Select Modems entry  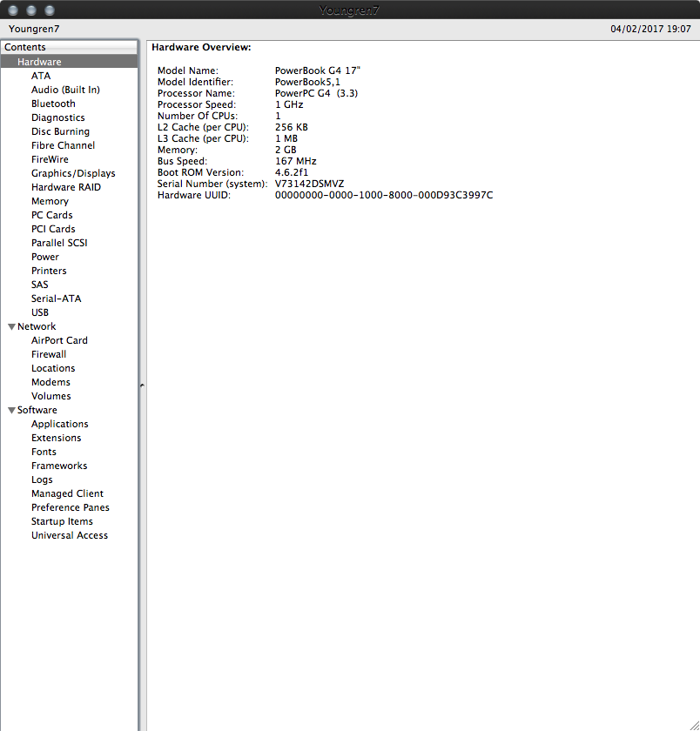pyautogui.click(x=50, y=382)
